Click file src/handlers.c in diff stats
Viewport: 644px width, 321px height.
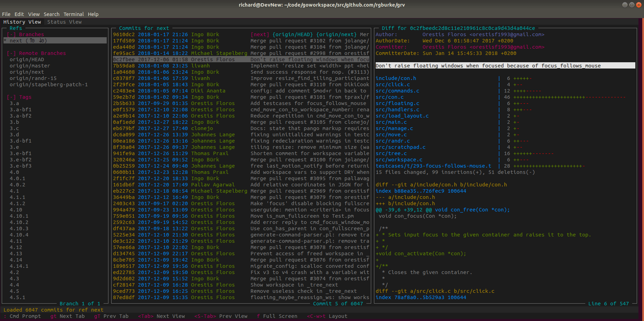[398, 110]
